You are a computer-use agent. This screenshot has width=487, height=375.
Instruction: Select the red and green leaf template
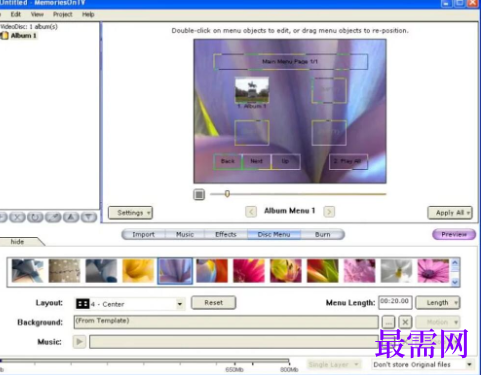coord(323,271)
